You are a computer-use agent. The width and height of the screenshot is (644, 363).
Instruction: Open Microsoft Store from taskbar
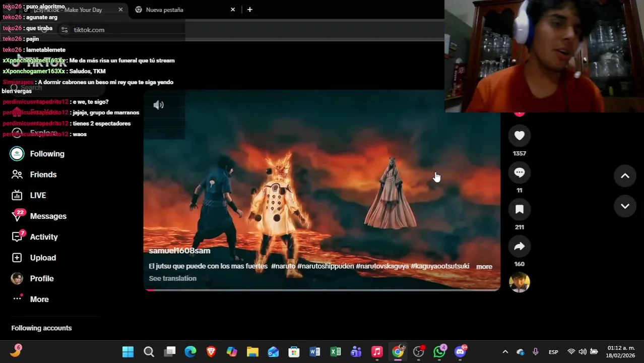[x=294, y=352]
